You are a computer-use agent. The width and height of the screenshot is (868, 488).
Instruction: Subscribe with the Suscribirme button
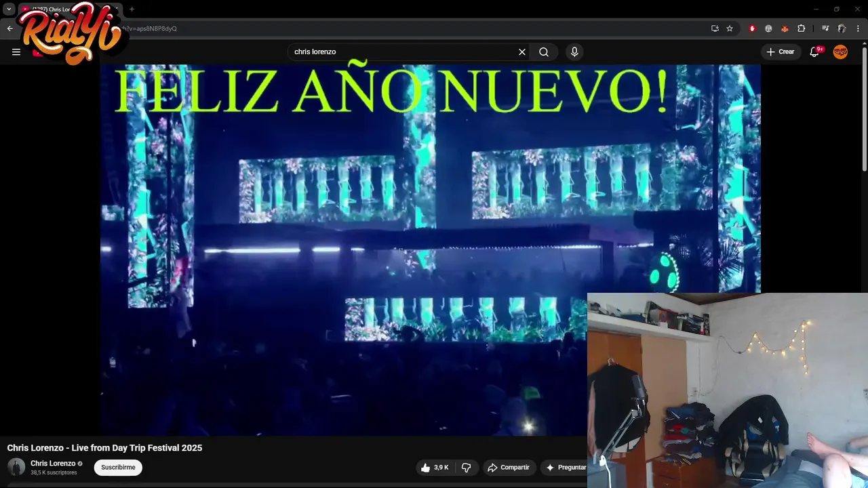(118, 467)
